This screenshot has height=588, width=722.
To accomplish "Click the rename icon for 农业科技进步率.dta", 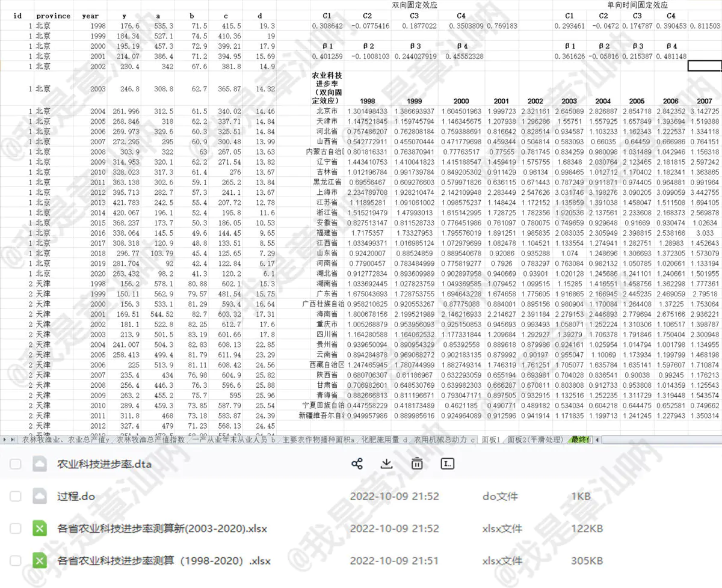I will [447, 464].
